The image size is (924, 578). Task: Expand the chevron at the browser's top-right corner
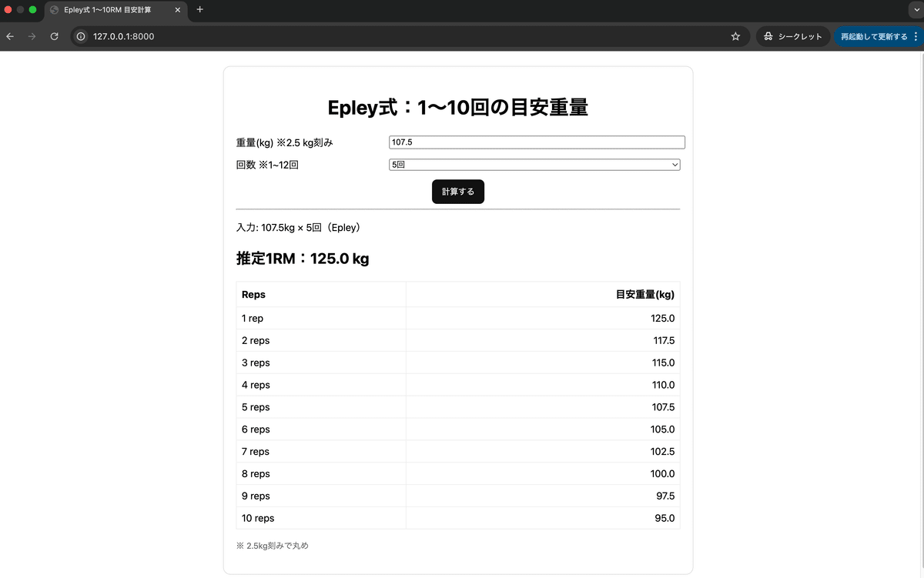(x=916, y=11)
